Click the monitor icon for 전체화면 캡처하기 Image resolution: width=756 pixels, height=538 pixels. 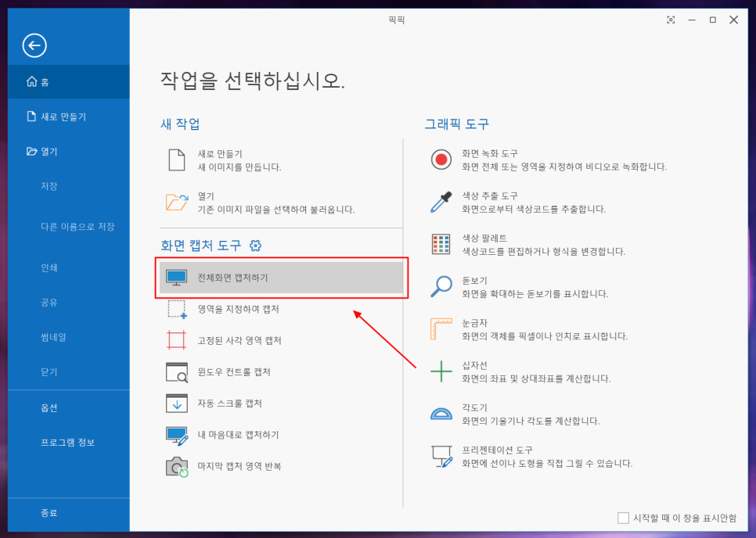point(176,278)
